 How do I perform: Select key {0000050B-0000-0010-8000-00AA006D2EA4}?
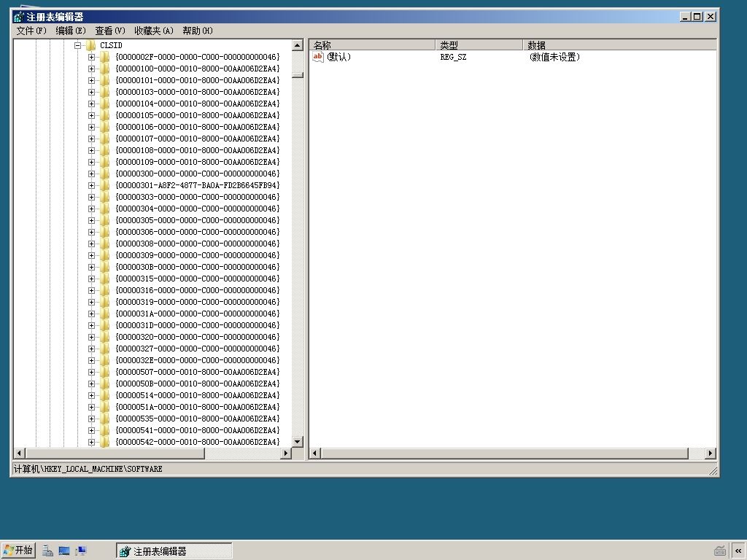197,384
